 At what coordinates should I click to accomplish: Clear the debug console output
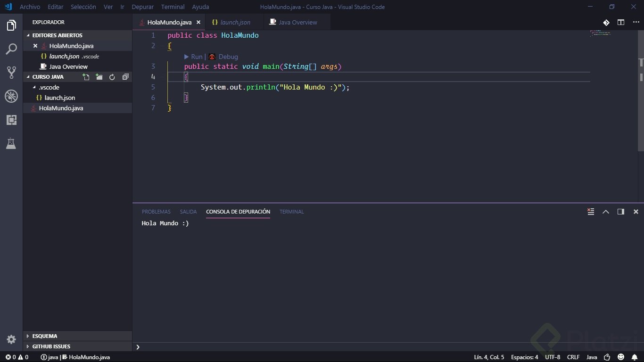pos(591,212)
